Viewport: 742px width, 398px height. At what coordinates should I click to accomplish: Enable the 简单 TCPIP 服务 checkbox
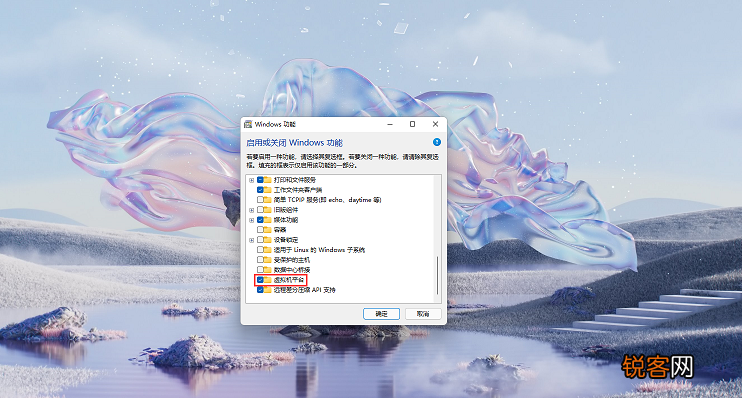260,200
